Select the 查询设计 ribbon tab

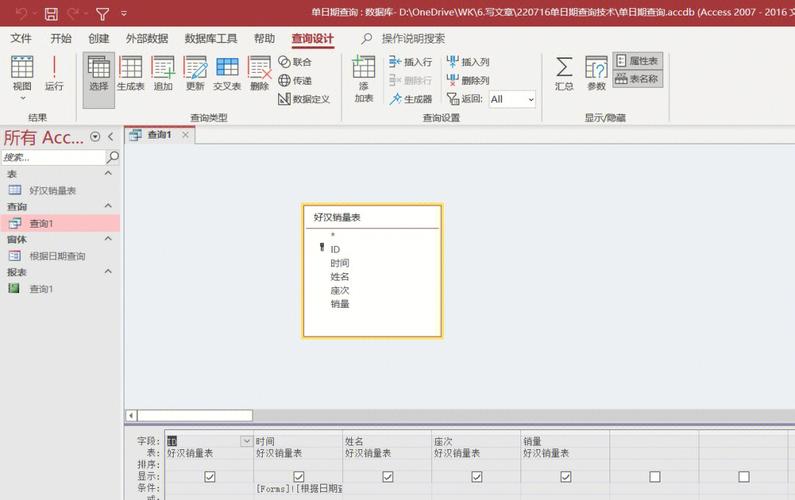click(313, 39)
